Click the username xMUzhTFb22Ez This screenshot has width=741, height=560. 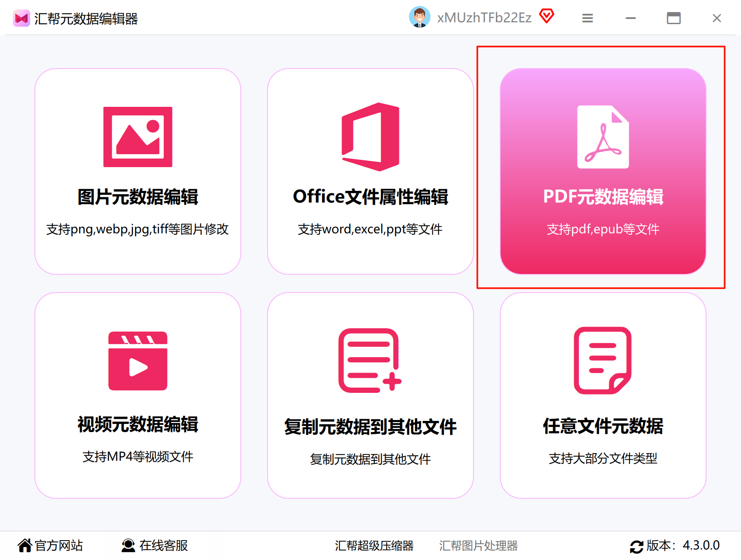(x=484, y=18)
